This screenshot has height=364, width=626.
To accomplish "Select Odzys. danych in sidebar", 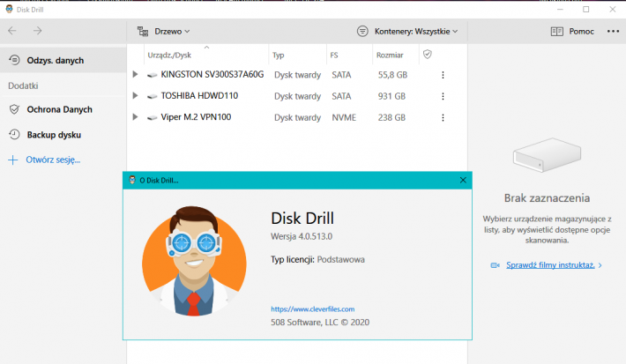I will pyautogui.click(x=63, y=60).
